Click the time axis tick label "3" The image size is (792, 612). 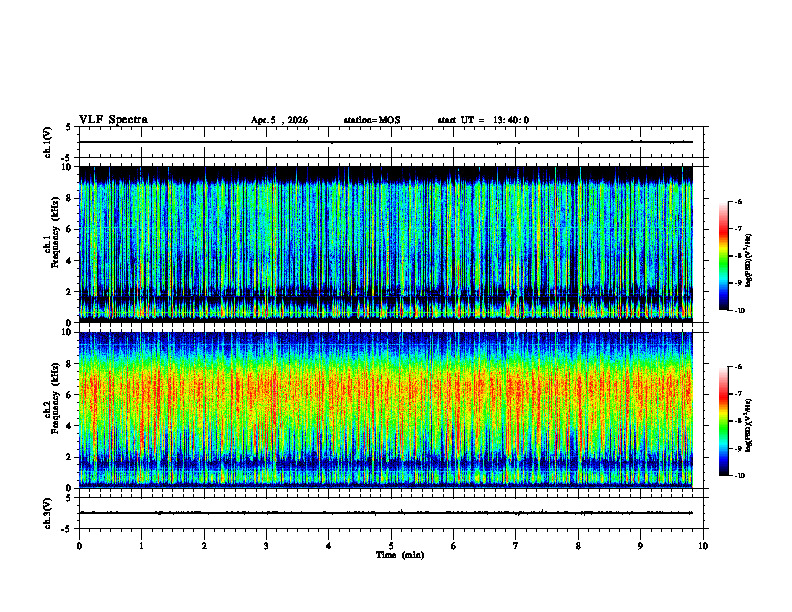266,546
